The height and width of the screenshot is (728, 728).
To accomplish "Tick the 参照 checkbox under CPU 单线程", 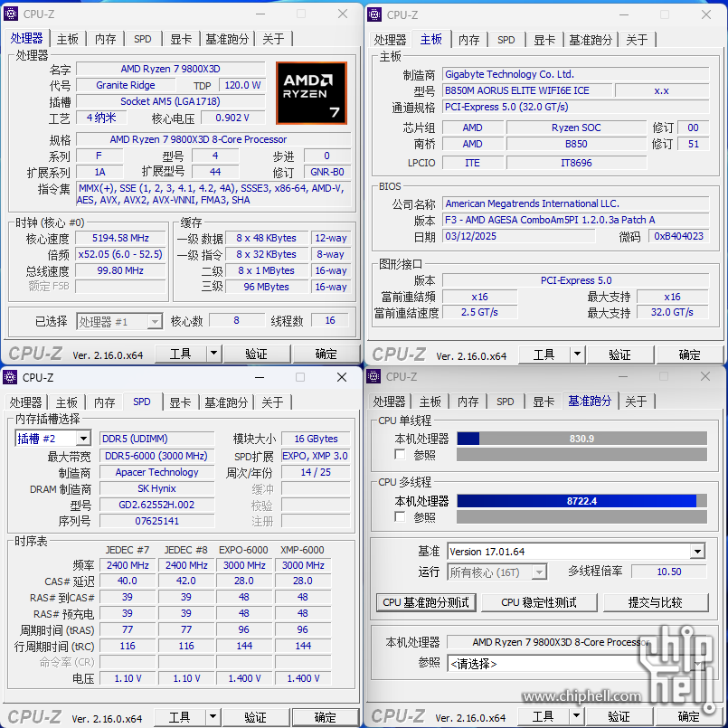I will click(x=400, y=454).
